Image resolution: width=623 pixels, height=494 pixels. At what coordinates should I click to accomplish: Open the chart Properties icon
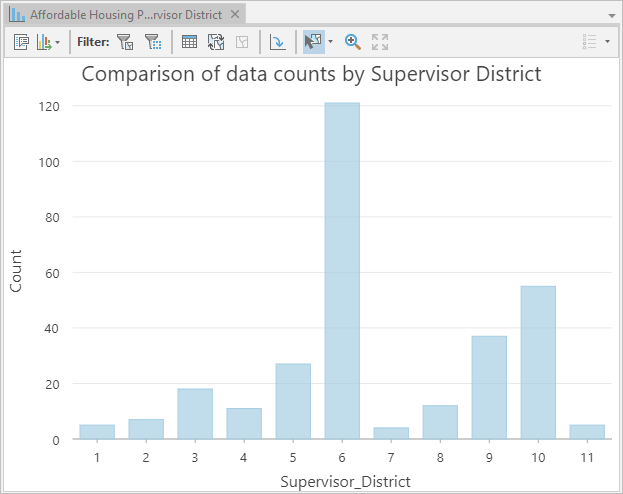(x=21, y=42)
